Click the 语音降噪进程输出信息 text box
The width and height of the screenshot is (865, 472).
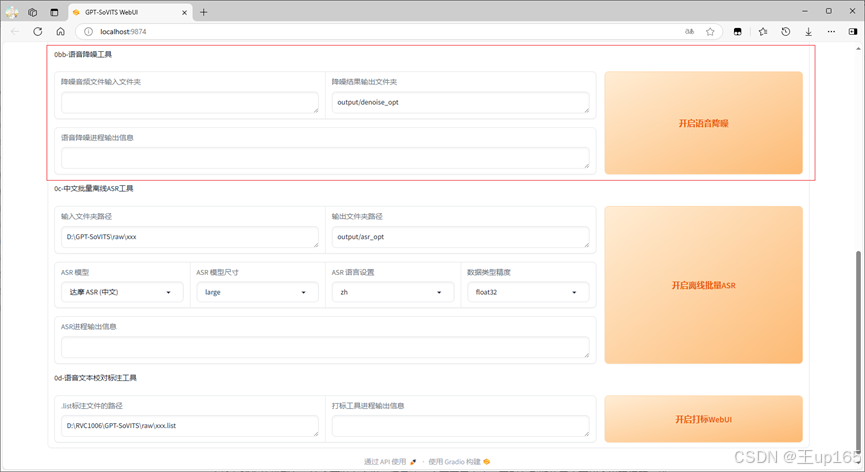325,158
